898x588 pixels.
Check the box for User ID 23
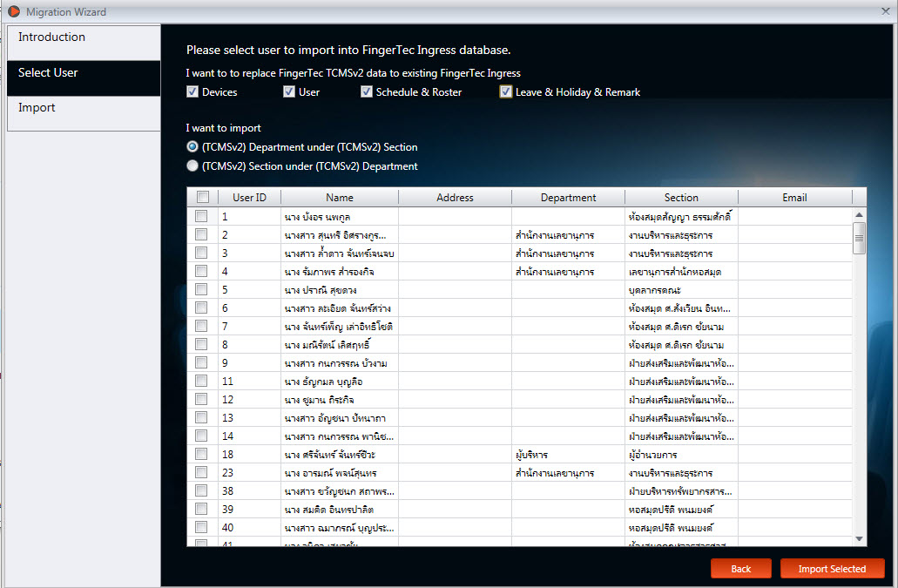click(201, 473)
